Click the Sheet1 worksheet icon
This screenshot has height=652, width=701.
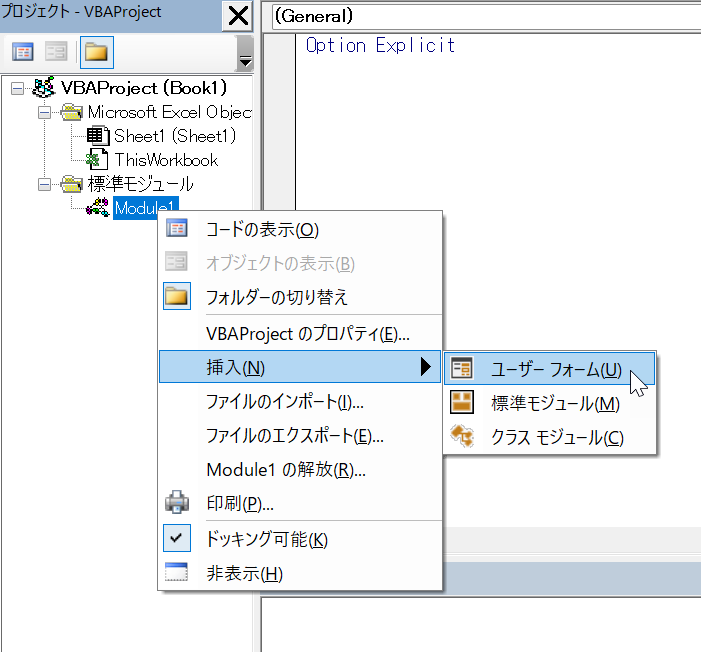click(x=97, y=136)
